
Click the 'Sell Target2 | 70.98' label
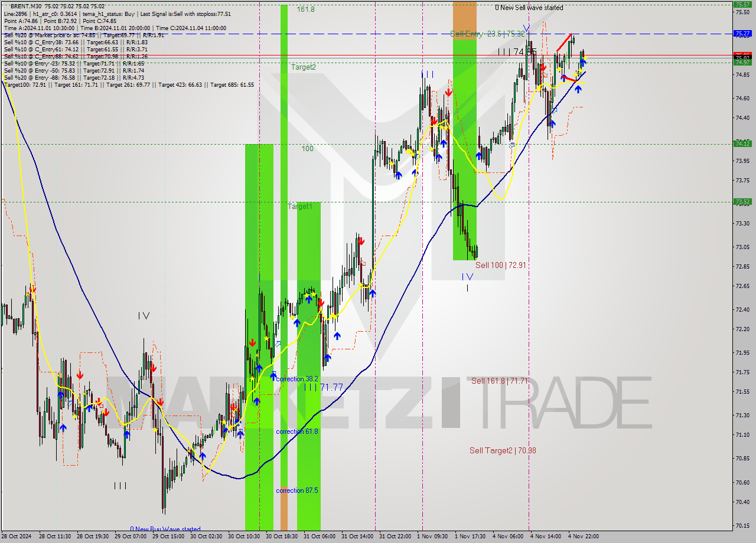tap(503, 450)
